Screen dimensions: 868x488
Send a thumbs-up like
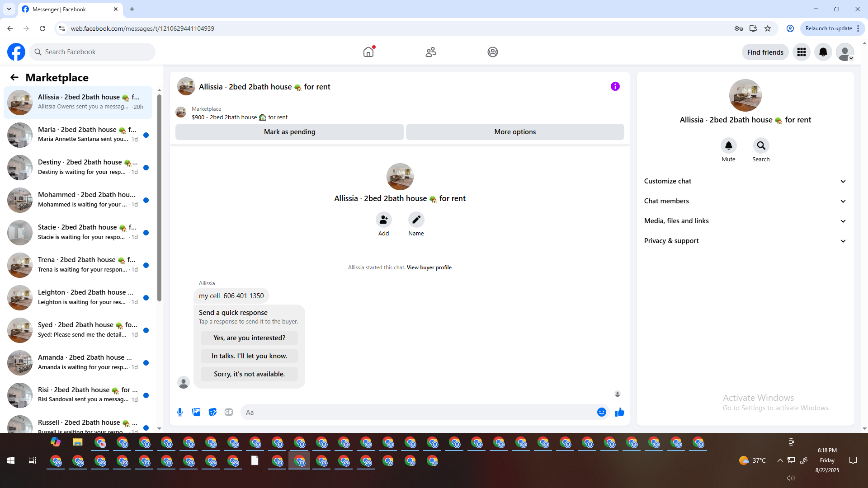tap(619, 412)
